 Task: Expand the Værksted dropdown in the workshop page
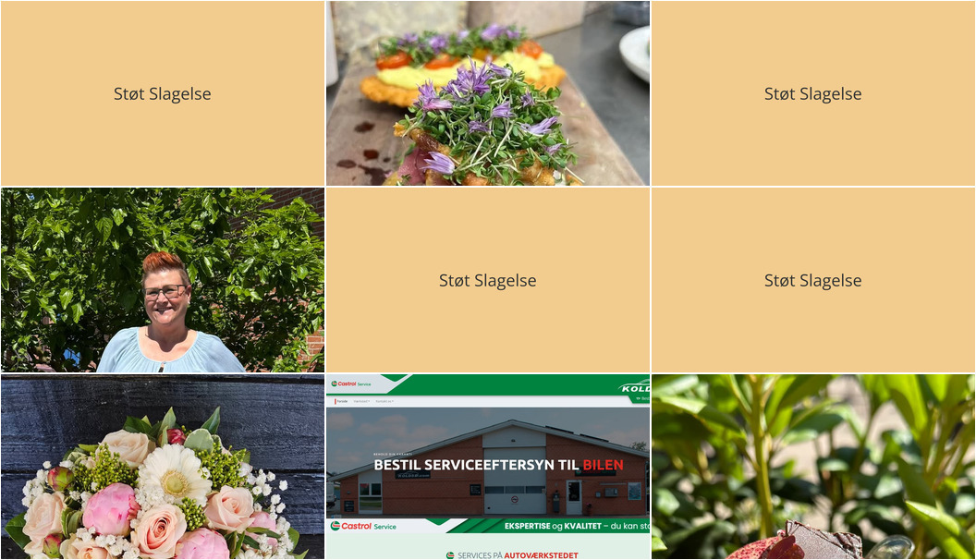point(361,401)
